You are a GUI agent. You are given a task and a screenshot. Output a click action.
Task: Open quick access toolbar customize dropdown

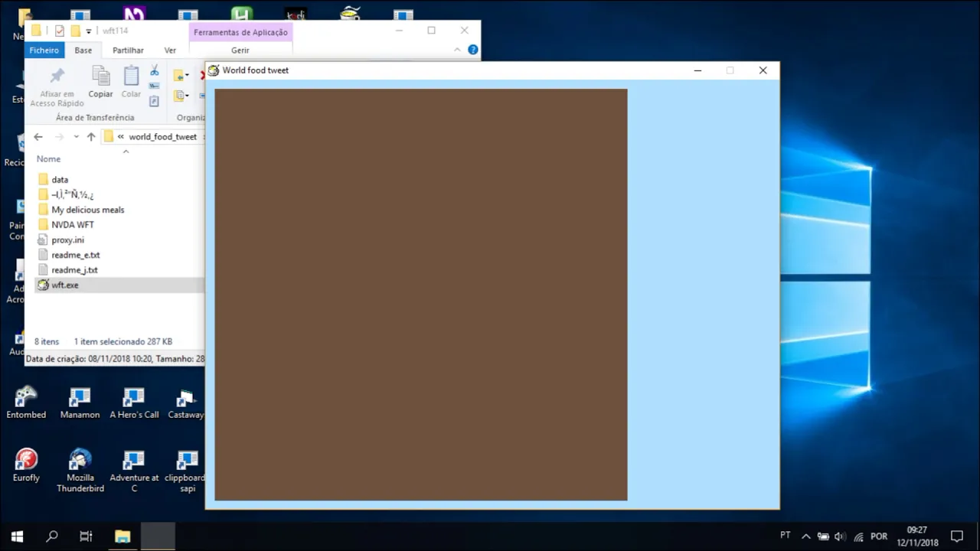pos(89,31)
